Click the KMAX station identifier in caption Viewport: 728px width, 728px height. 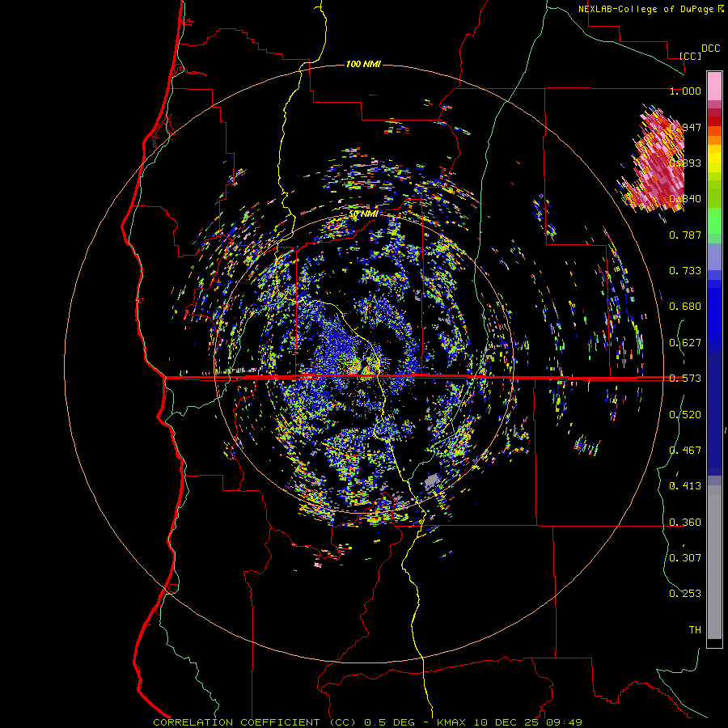(451, 722)
